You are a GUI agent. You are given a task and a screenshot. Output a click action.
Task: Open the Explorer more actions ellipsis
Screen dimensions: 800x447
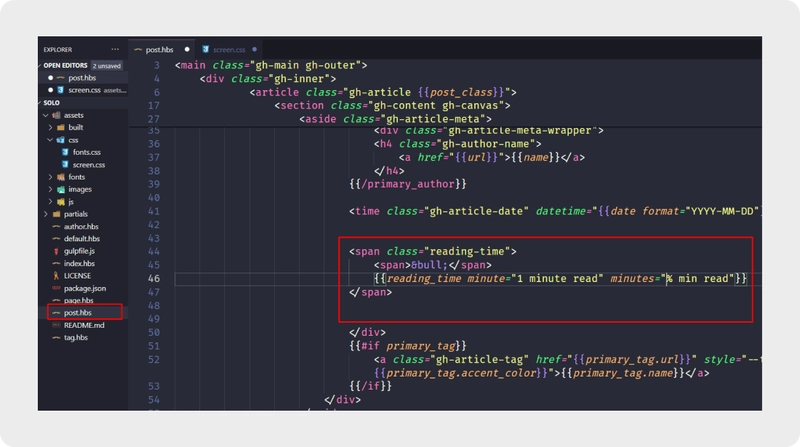[x=115, y=49]
